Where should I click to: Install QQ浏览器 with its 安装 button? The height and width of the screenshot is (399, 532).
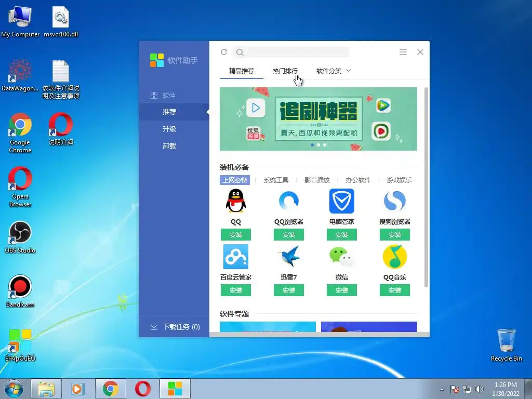[289, 234]
